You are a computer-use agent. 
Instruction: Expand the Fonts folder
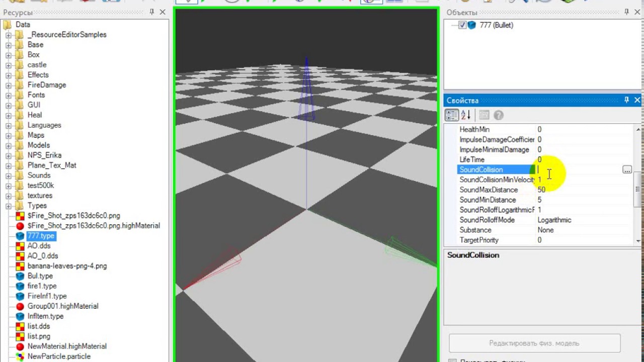8,95
